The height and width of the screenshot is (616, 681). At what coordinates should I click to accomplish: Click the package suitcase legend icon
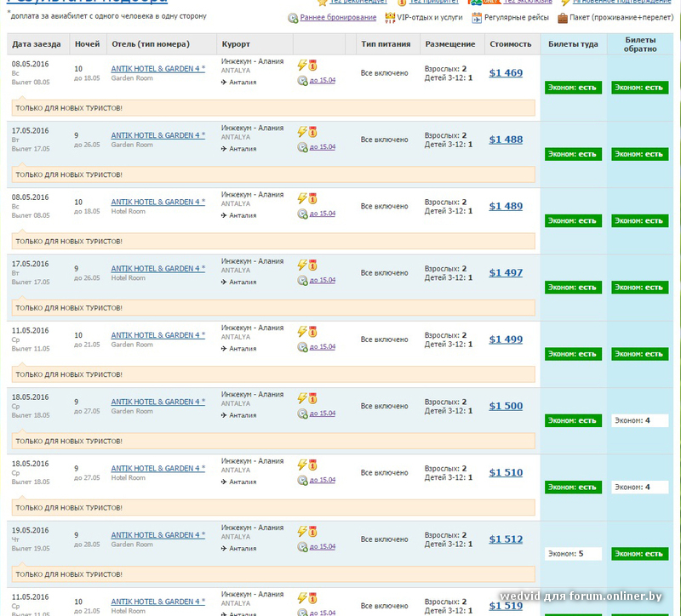click(563, 18)
